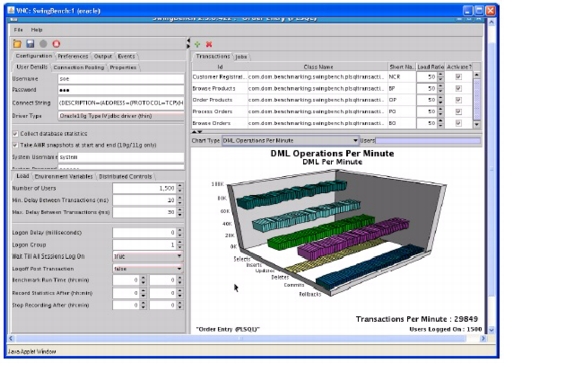Add a transaction with green plus icon
578x367 pixels.
pyautogui.click(x=197, y=44)
